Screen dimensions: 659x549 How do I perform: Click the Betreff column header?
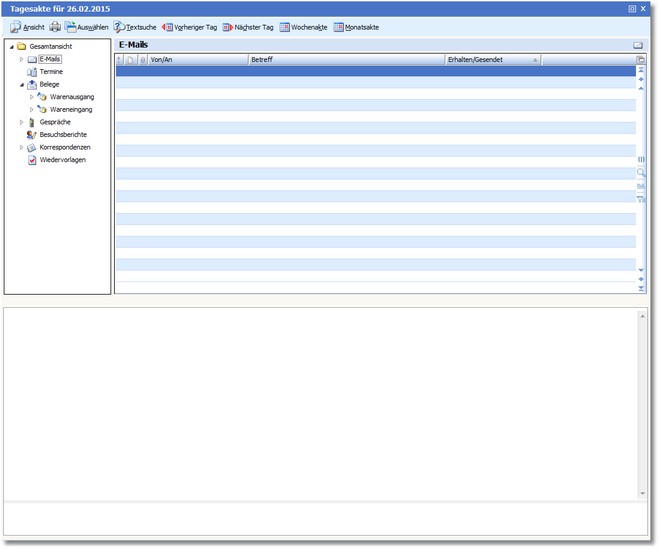[x=345, y=60]
